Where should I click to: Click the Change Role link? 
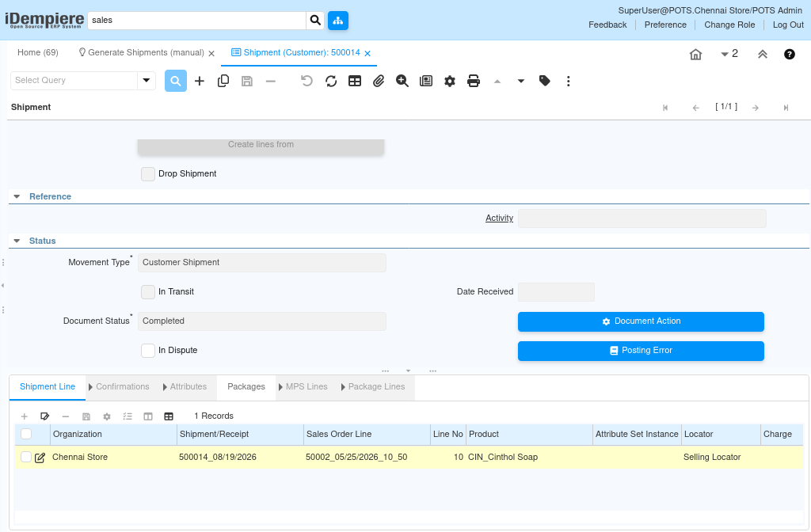tap(729, 25)
